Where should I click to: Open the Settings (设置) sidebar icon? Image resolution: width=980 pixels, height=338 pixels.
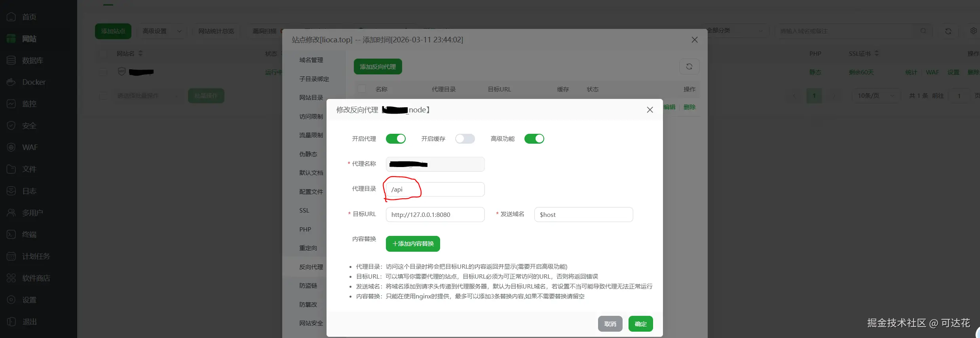point(11,300)
